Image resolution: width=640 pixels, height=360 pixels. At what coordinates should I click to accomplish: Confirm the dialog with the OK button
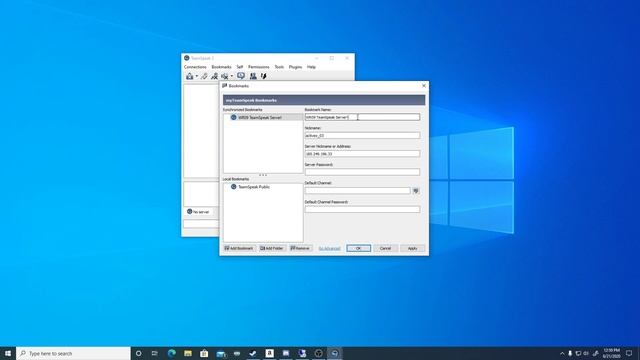point(358,248)
